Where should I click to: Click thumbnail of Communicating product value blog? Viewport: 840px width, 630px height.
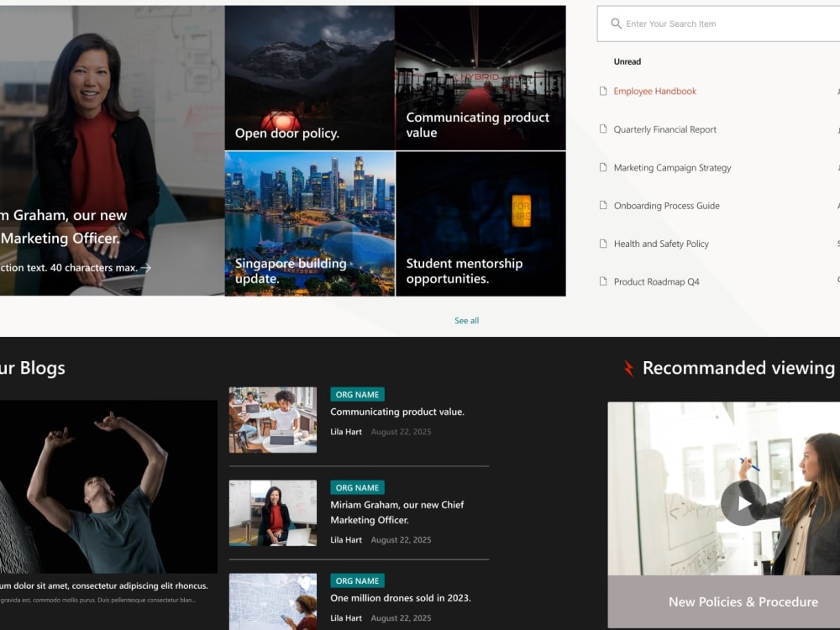273,420
